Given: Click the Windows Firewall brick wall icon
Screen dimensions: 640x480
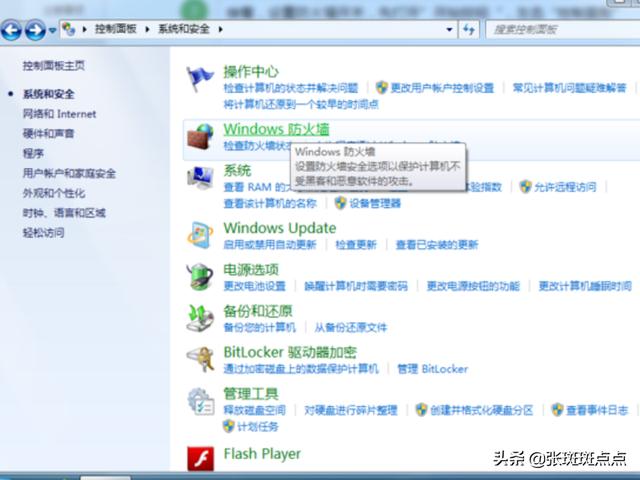Looking at the screenshot, I should (200, 137).
